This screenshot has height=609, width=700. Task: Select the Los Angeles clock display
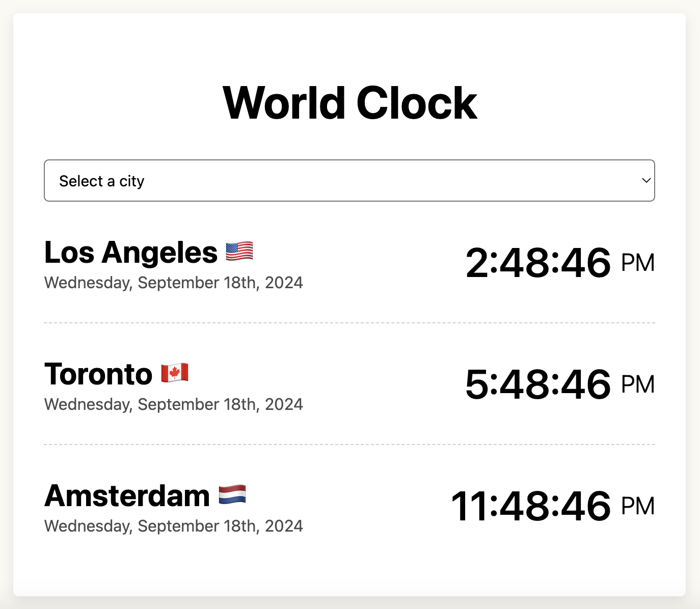[x=538, y=262]
